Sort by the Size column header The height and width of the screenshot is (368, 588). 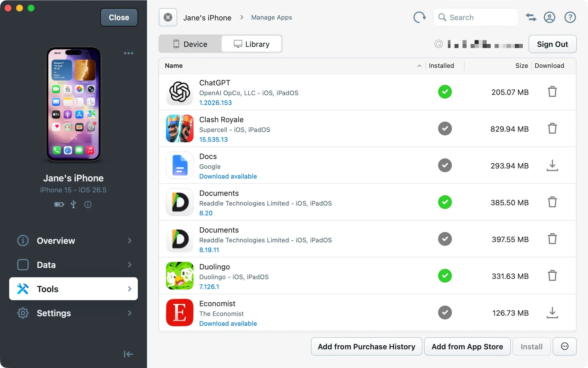(521, 66)
